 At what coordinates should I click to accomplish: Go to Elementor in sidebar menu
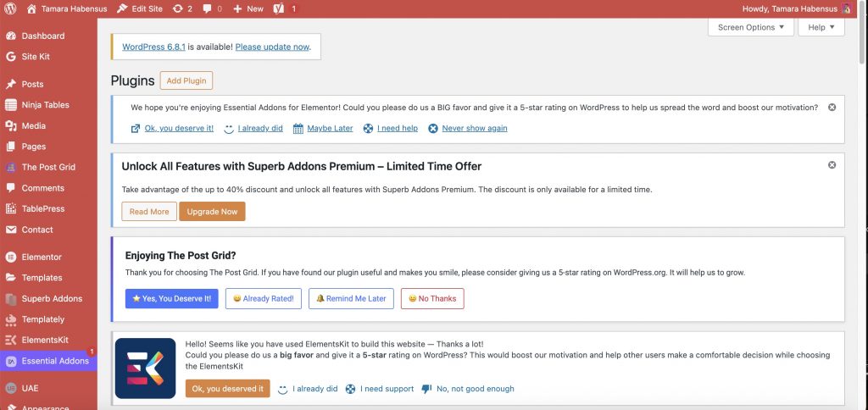[42, 257]
